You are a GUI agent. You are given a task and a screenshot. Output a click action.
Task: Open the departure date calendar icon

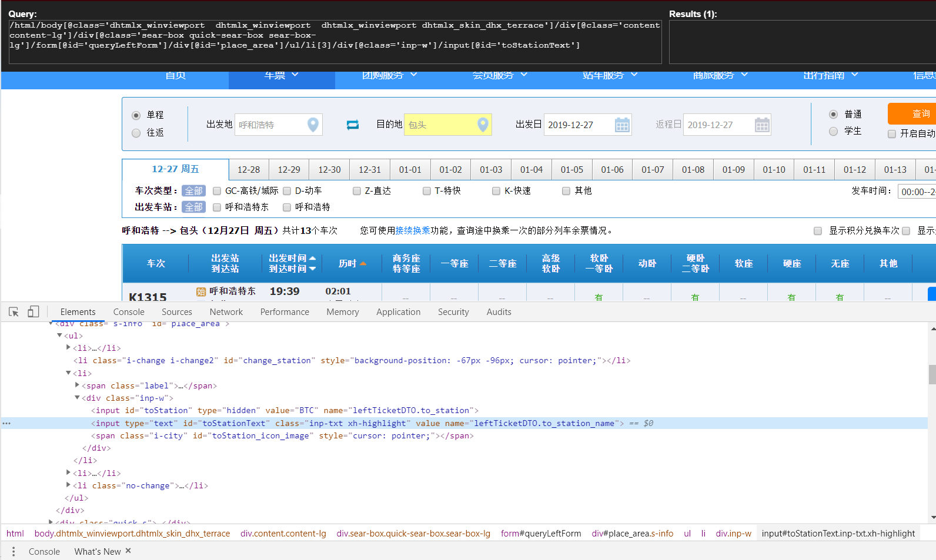[622, 125]
